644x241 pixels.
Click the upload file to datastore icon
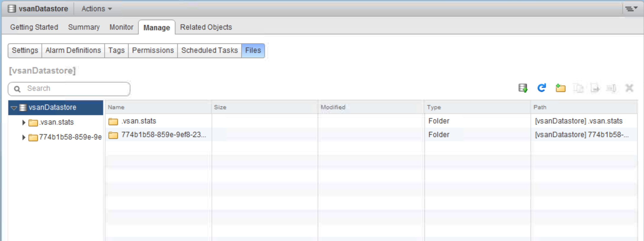coord(523,88)
